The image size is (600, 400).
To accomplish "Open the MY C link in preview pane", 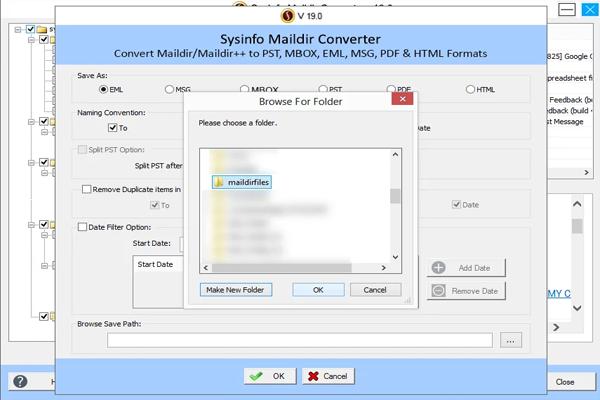I will [559, 294].
